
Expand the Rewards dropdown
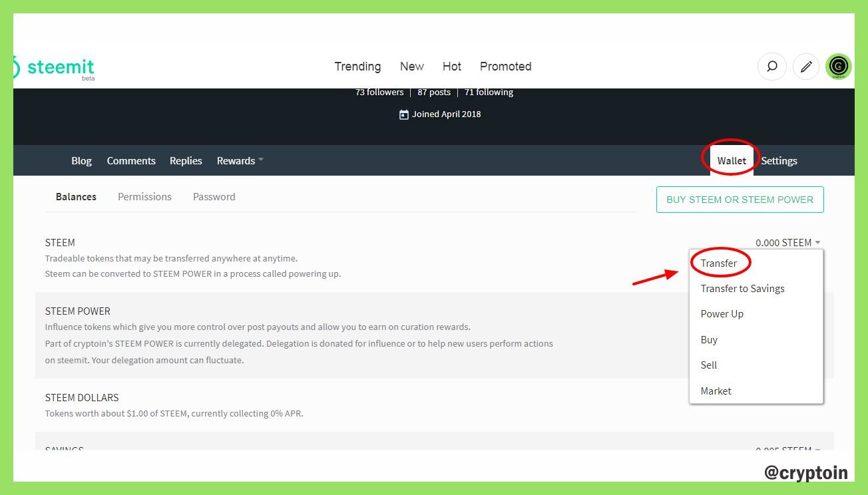240,160
